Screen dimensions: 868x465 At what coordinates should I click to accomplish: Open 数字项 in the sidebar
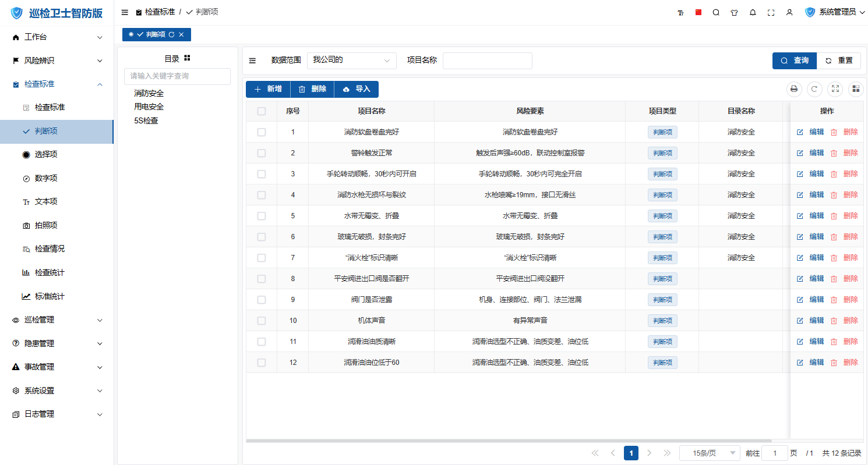(57, 179)
